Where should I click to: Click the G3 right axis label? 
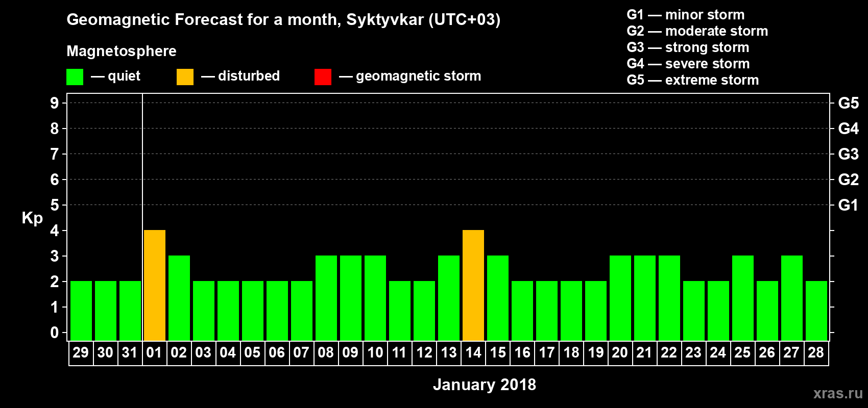tap(849, 154)
